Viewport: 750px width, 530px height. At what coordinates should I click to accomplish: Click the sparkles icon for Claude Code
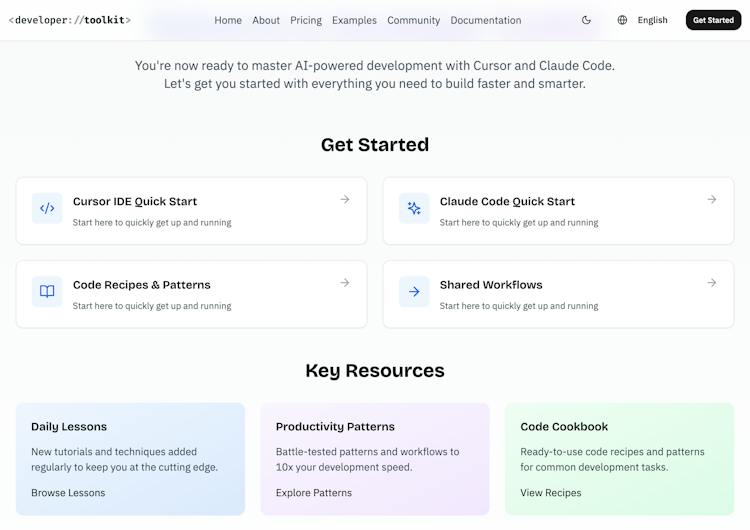pyautogui.click(x=414, y=208)
